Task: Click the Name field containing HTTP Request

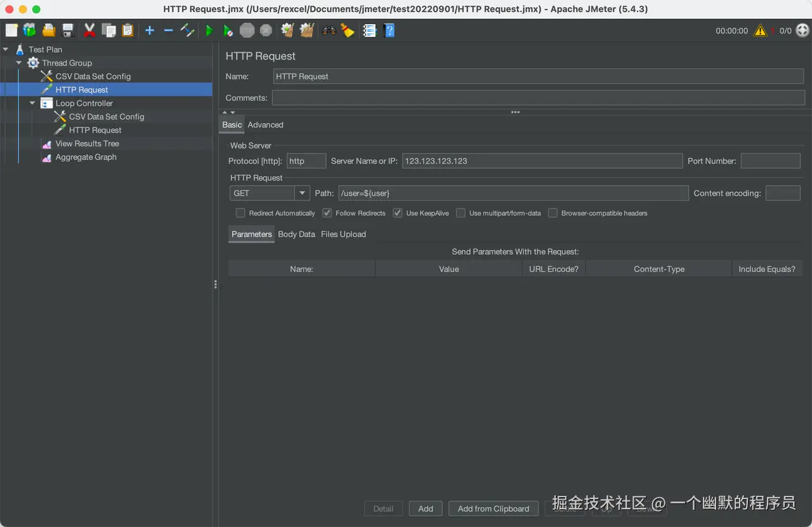Action: point(539,76)
